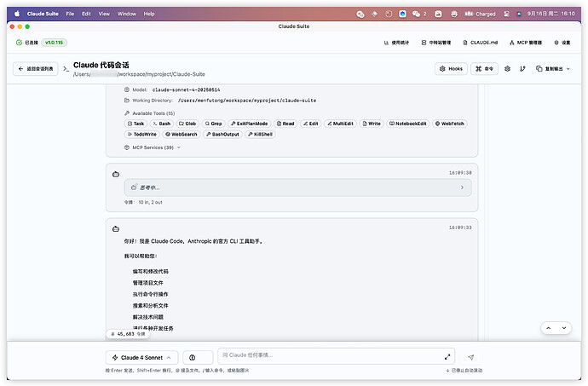Click the battery Charged status item
Viewport: 588px width, 386px height.
480,14
